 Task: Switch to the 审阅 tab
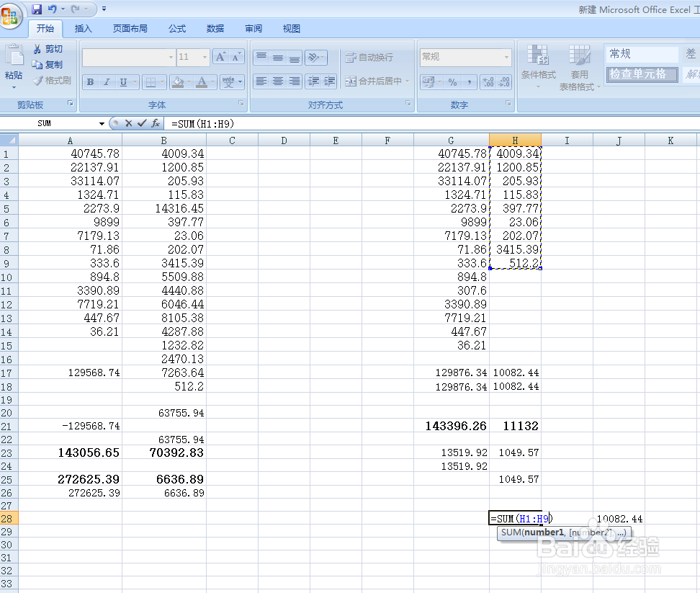253,29
